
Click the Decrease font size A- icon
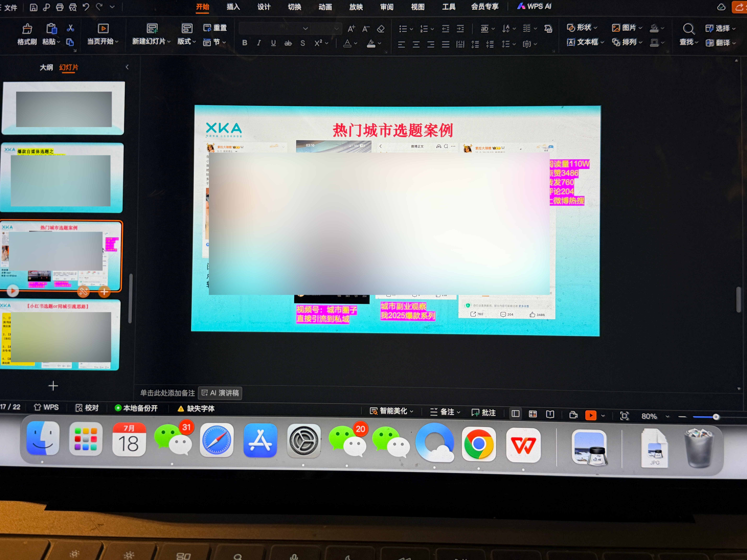(x=366, y=29)
